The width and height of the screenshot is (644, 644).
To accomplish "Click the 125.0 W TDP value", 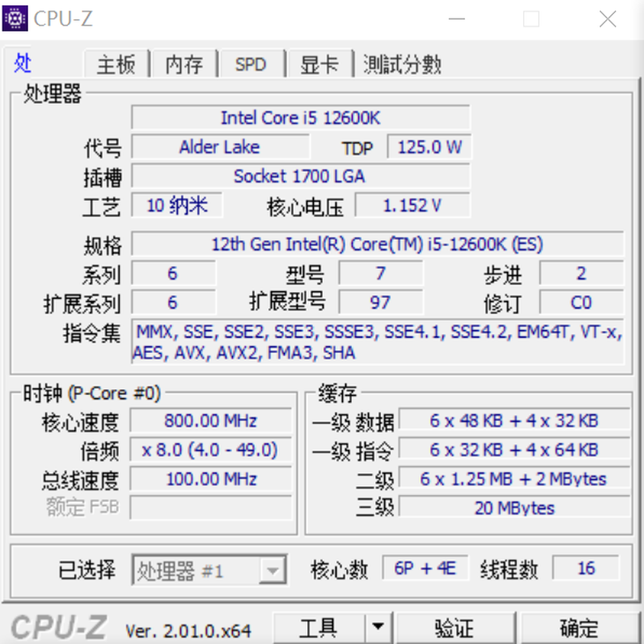I will pos(430,147).
